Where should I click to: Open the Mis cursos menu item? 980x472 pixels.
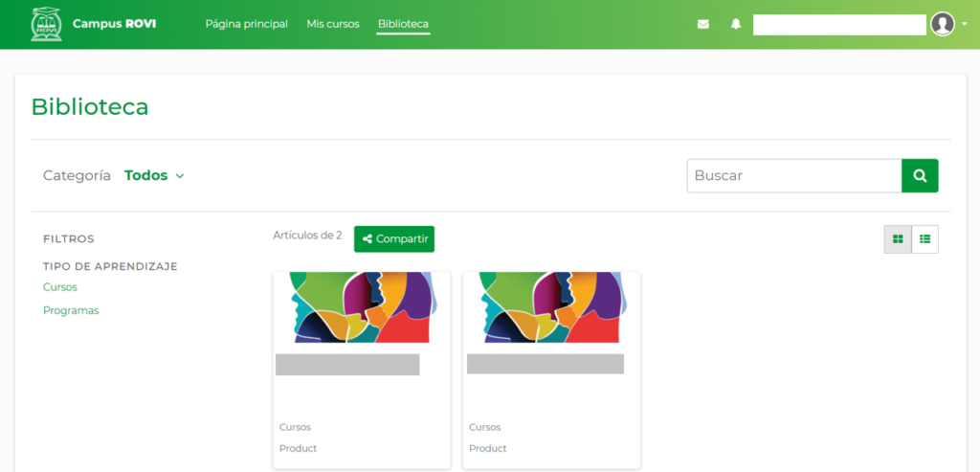point(333,24)
